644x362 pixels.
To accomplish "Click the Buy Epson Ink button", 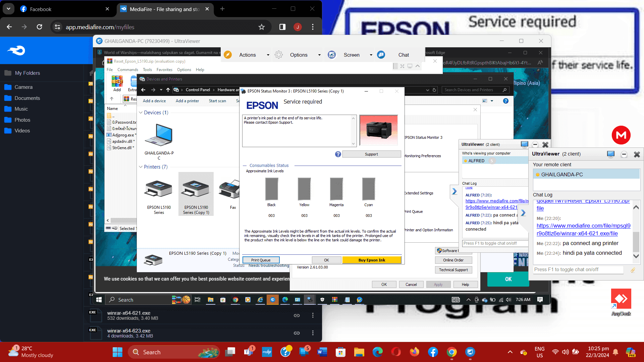I will (372, 260).
